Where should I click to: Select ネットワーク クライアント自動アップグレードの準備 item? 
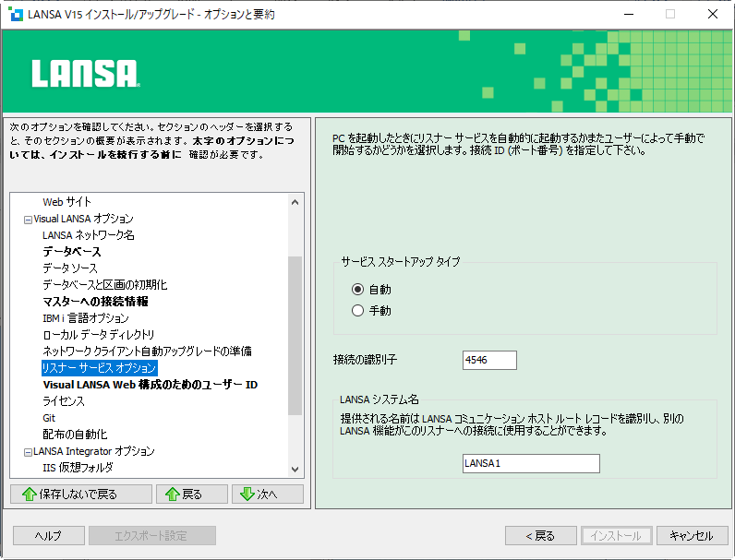tap(147, 351)
